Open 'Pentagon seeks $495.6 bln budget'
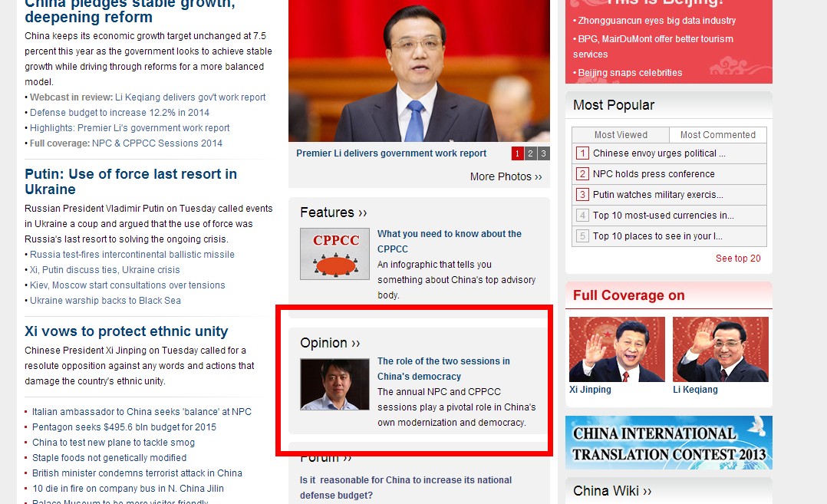This screenshot has height=504, width=827. (x=124, y=427)
